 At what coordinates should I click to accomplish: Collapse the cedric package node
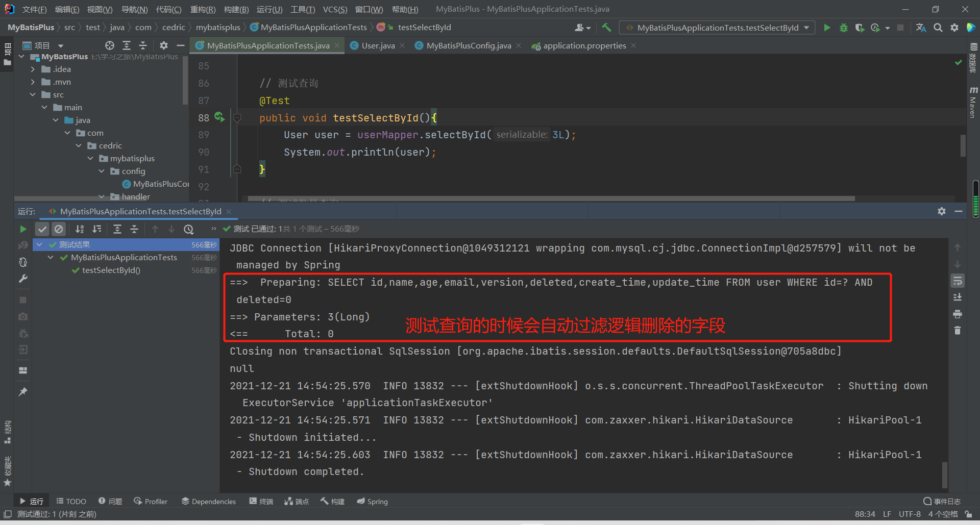(x=79, y=145)
